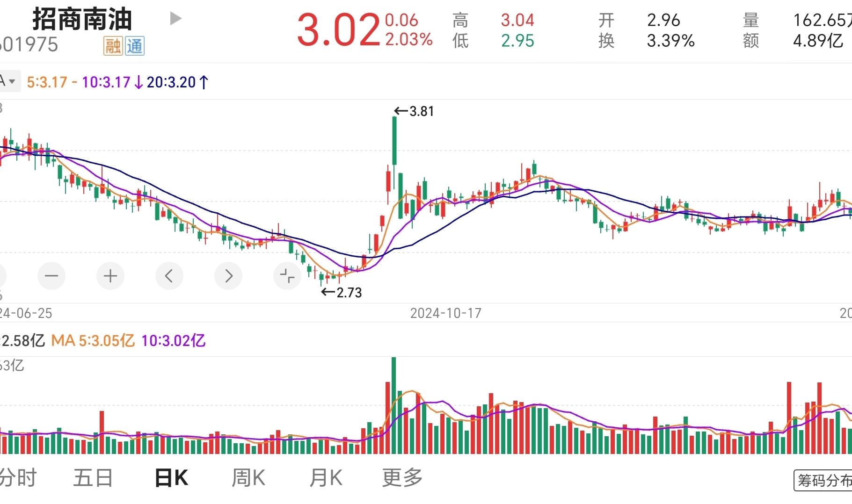Select the 月K monthly candlestick tab
Viewport: 852px width, 504px height.
tap(326, 478)
